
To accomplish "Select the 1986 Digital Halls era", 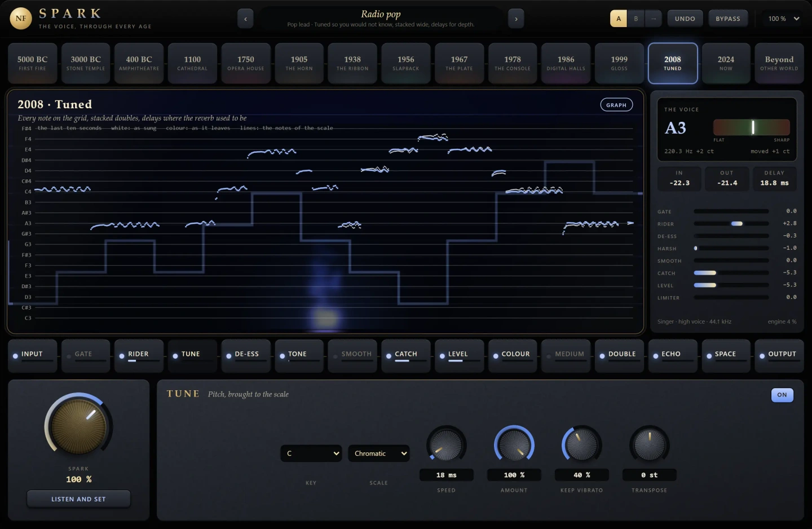I will pyautogui.click(x=566, y=63).
